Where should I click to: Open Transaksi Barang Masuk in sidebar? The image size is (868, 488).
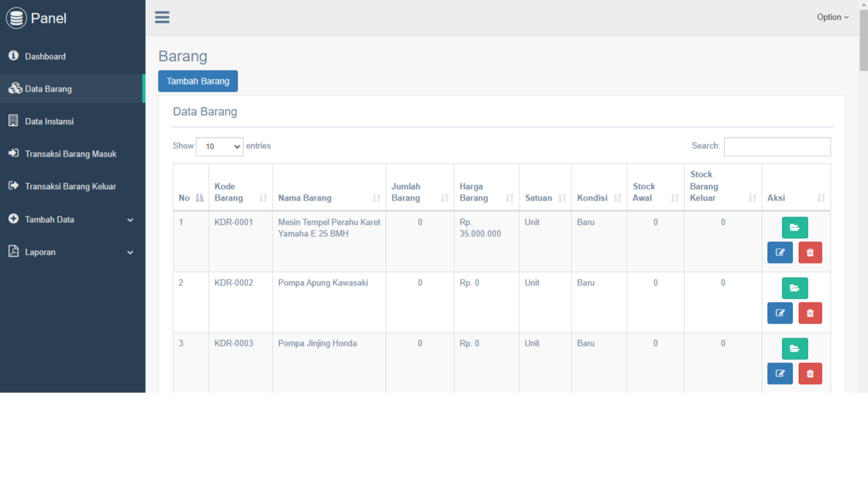73,154
